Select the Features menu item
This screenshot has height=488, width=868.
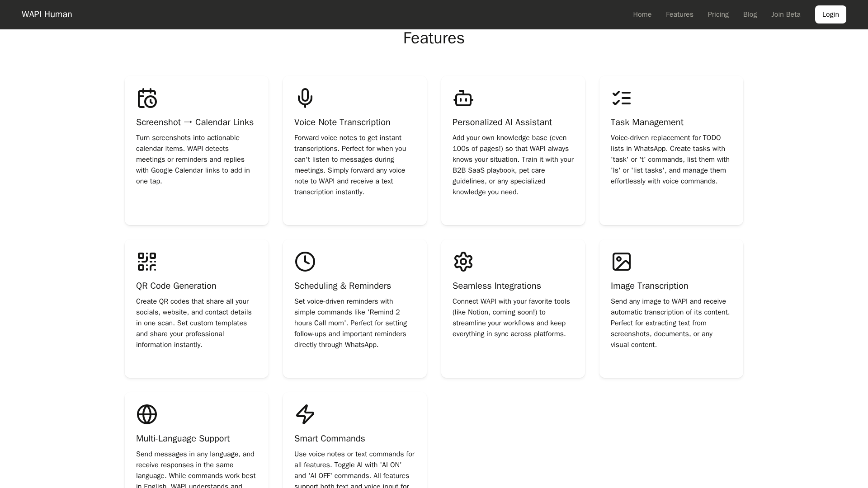coord(679,14)
